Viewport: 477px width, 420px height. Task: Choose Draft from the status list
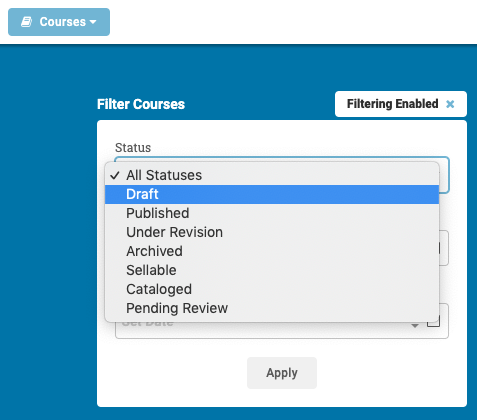pyautogui.click(x=272, y=194)
